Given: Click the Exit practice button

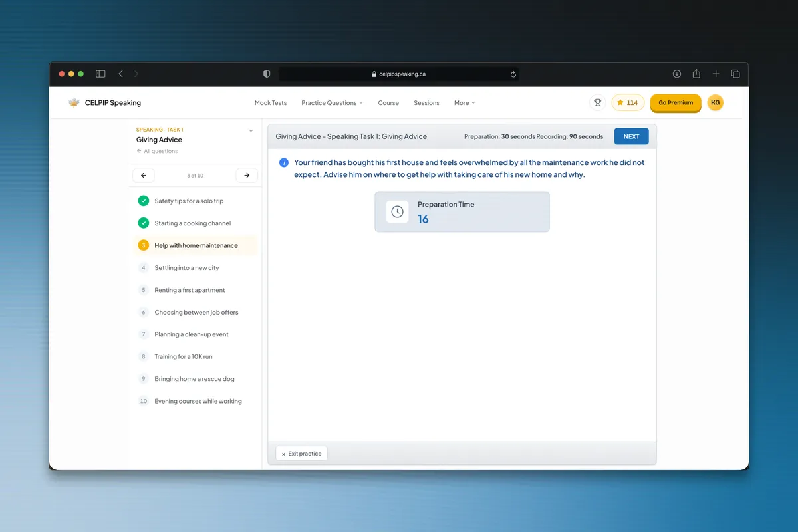Looking at the screenshot, I should tap(302, 454).
